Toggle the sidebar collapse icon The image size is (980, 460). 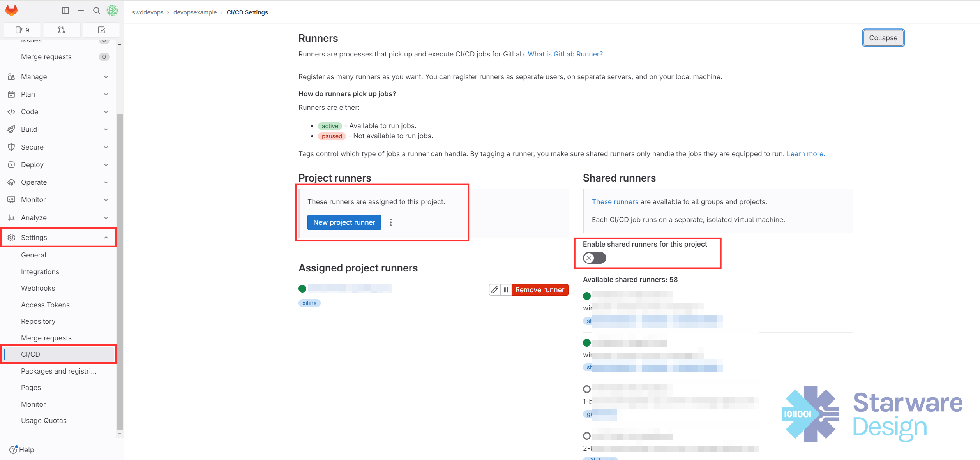click(65, 11)
